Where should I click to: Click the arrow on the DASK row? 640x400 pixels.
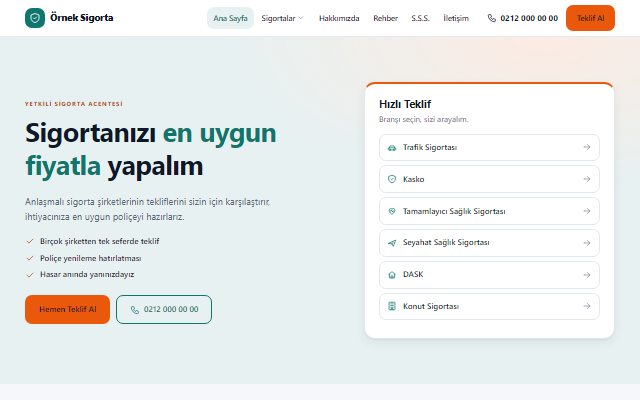[587, 275]
